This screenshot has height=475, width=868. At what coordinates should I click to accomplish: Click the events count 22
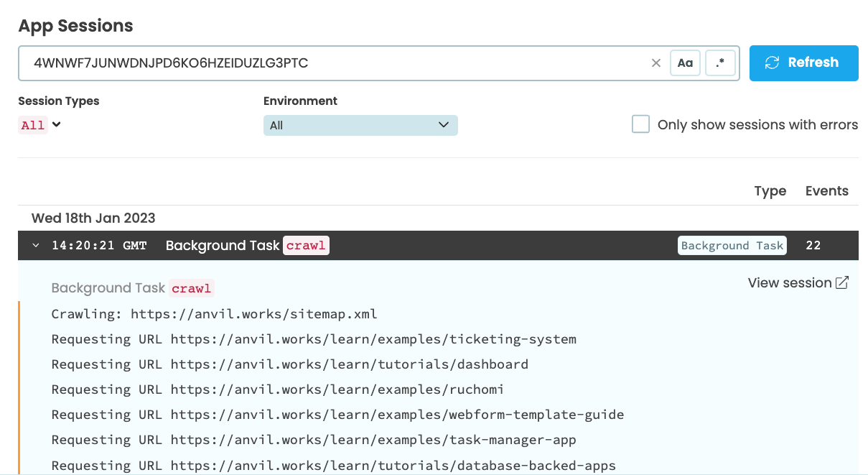(813, 246)
